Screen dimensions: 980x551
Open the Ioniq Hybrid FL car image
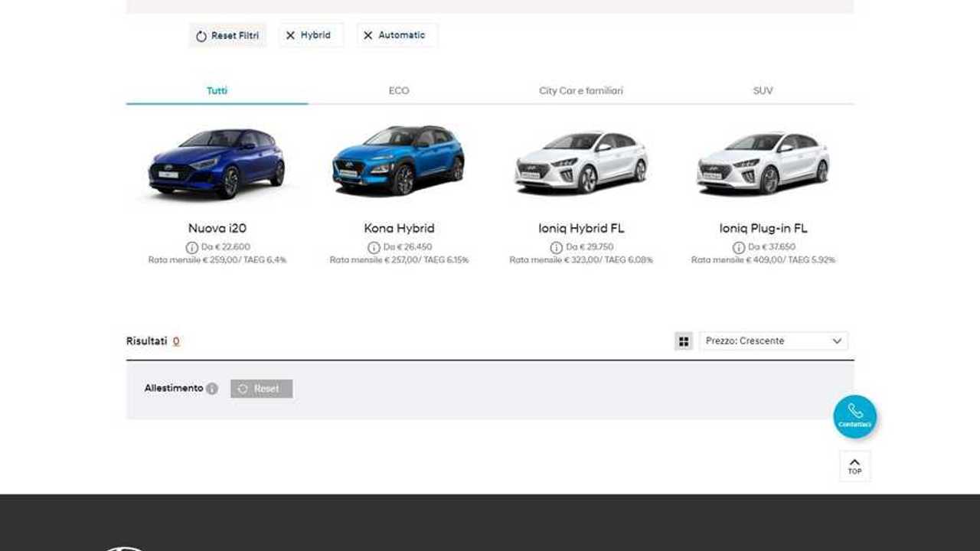click(x=581, y=161)
